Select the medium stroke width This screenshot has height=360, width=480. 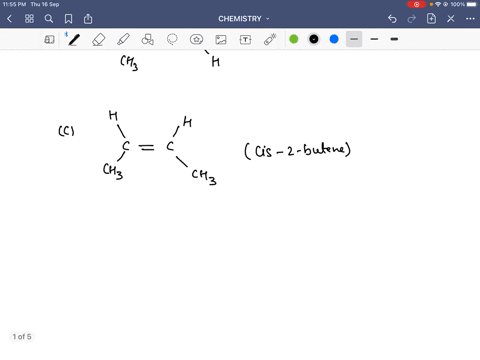(374, 39)
